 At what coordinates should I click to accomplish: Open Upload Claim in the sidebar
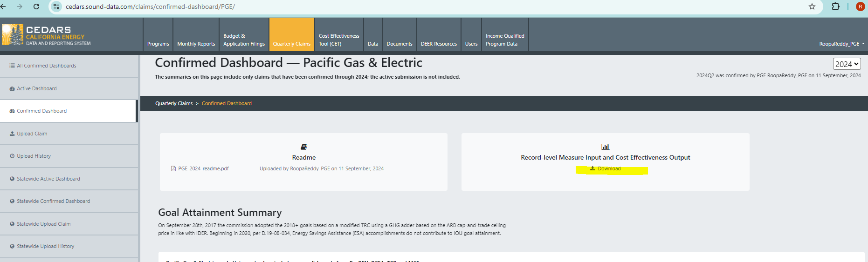pyautogui.click(x=32, y=134)
